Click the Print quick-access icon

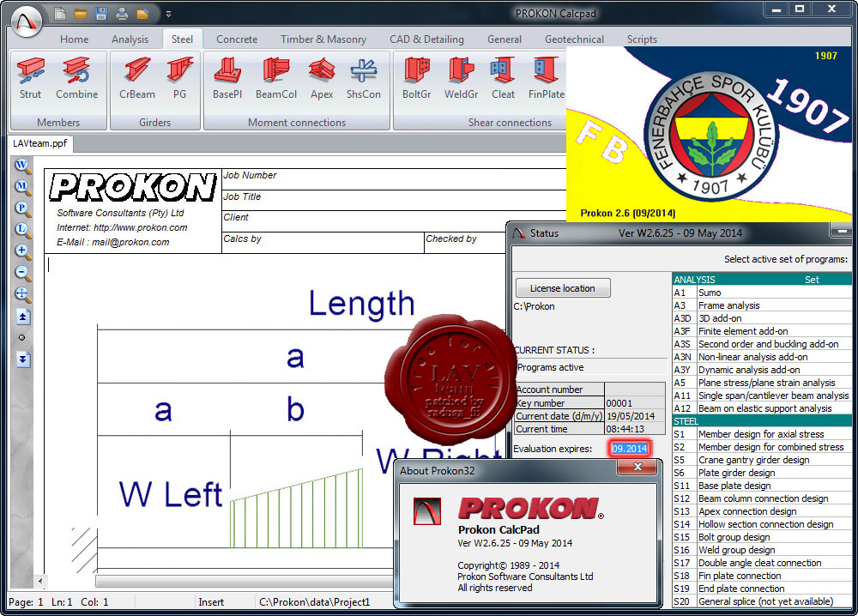coord(122,14)
